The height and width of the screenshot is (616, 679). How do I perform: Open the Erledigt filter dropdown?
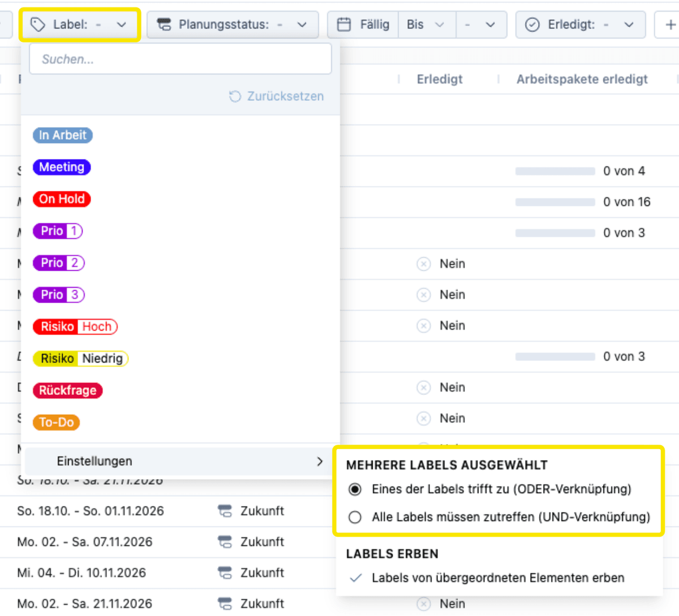pos(580,25)
